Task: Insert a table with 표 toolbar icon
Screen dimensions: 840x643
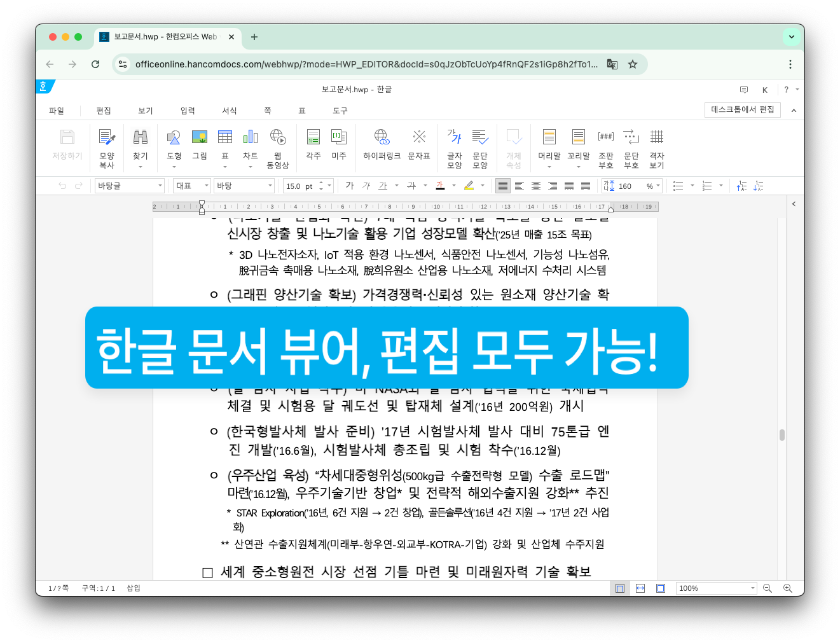Action: [x=225, y=148]
